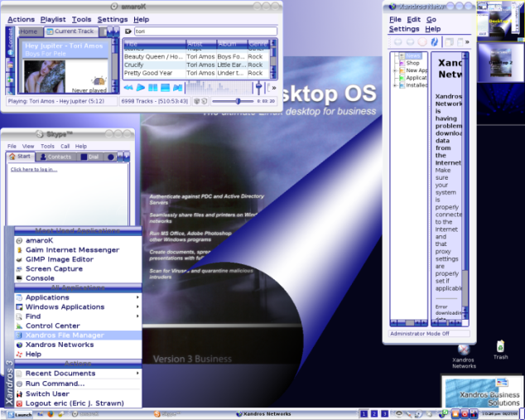Open the amaroK Playlist menu
The image size is (525, 420).
53,19
